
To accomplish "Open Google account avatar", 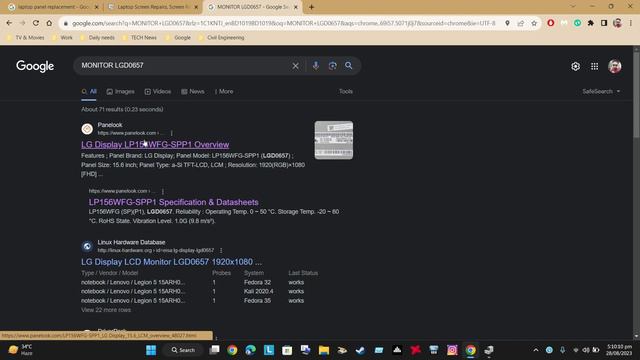I will [615, 66].
